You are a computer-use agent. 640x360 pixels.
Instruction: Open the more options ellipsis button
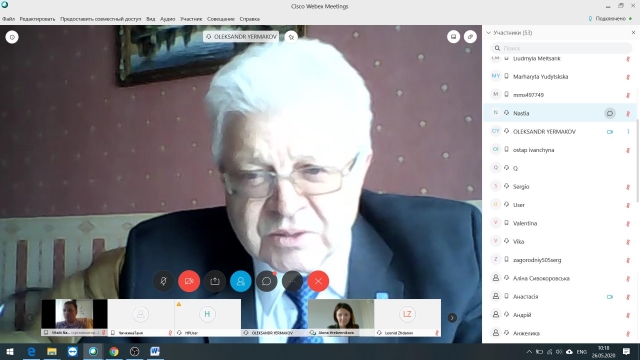(293, 281)
